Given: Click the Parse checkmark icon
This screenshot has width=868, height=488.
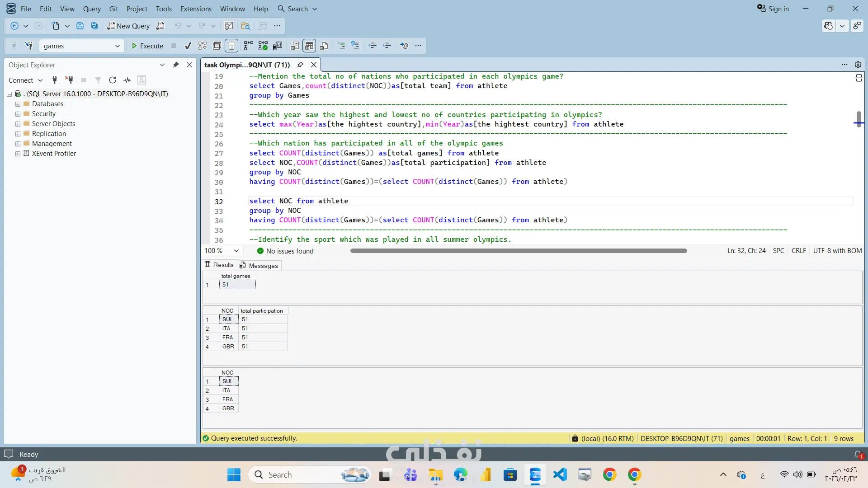Looking at the screenshot, I should click(188, 46).
